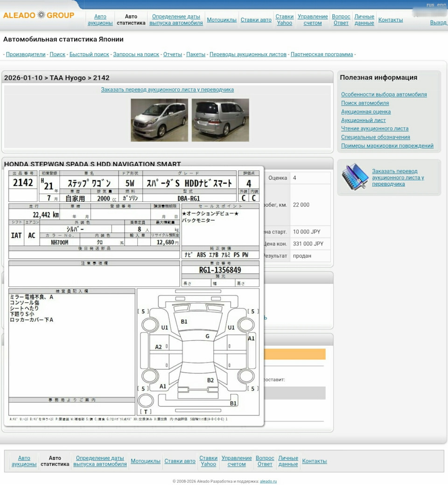Click the lot title 2026-01-10 > TAA Hyogo > 2142
The height and width of the screenshot is (485, 448).
(56, 77)
